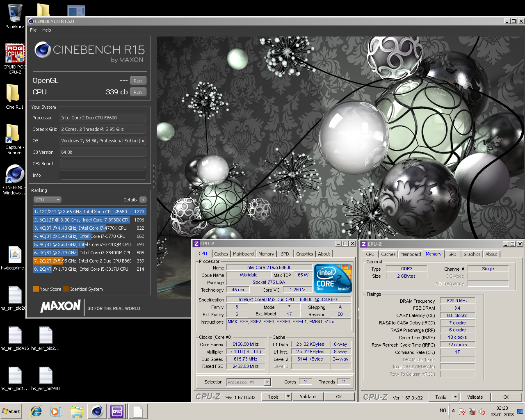Click the NO language indicator in tray

pyautogui.click(x=443, y=411)
